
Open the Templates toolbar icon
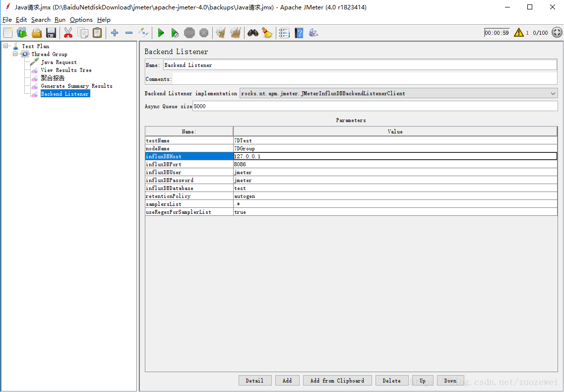click(x=22, y=33)
